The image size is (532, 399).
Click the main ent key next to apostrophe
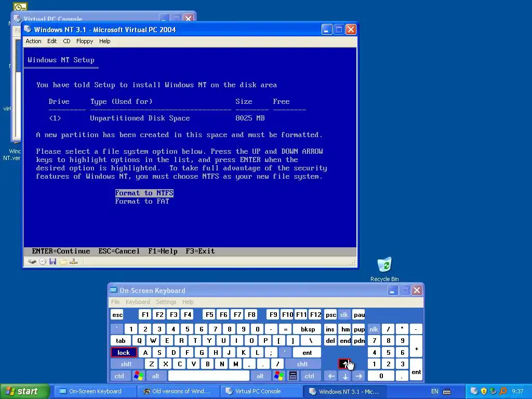tap(307, 353)
